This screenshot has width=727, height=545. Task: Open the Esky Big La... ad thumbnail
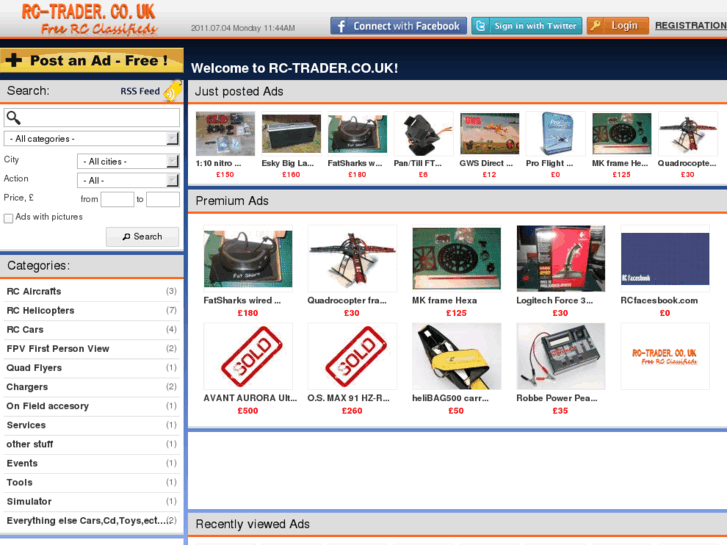coord(291,133)
